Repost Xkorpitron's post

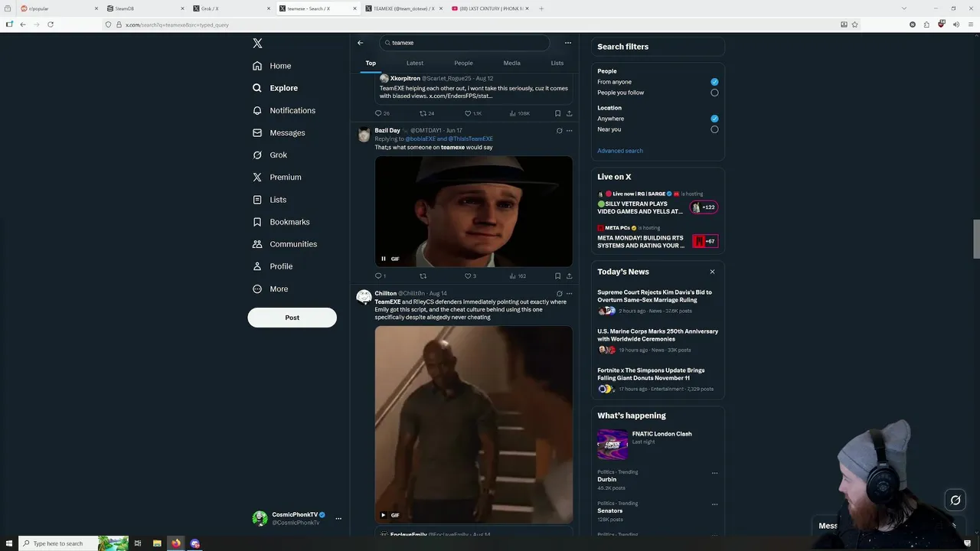tap(426, 113)
